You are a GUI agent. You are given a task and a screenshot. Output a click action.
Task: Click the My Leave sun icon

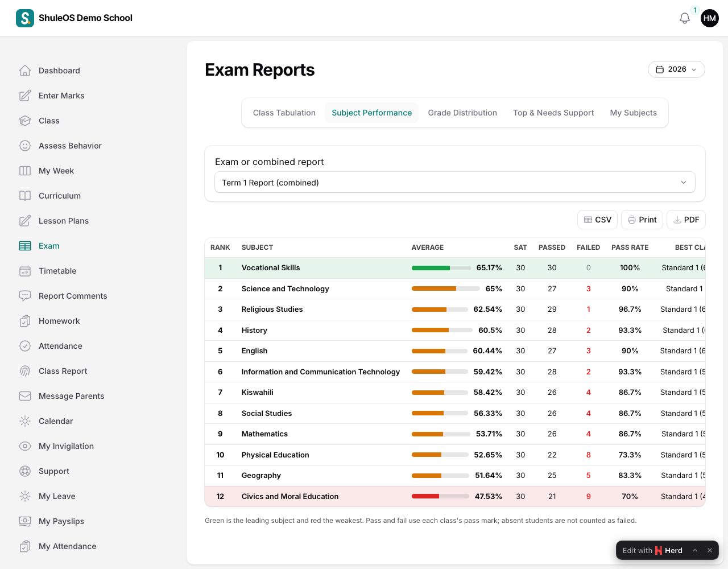(25, 496)
